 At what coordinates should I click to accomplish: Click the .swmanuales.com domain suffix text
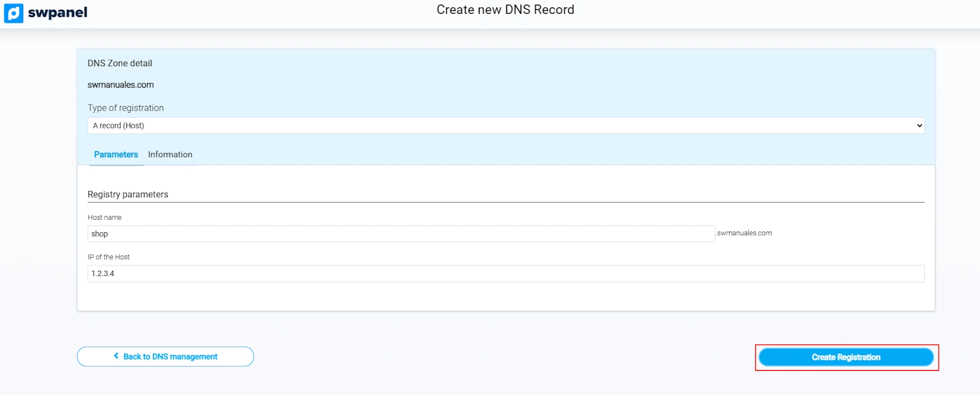[744, 233]
